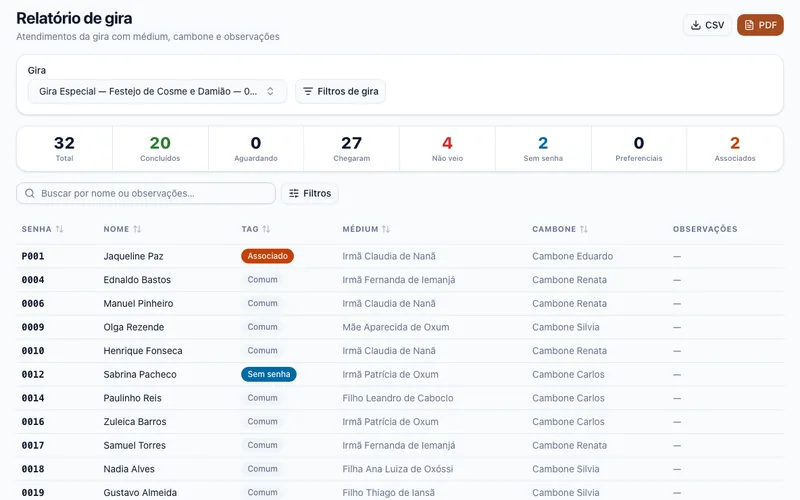Click the name Samuel Torres
The image size is (800, 500).
click(x=134, y=445)
